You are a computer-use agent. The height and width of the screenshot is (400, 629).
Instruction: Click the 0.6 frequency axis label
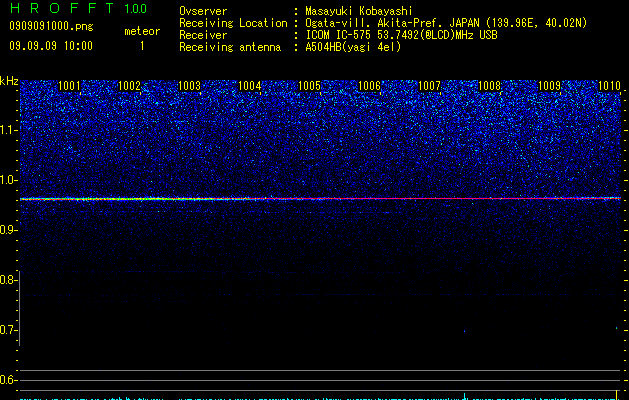(x=8, y=380)
